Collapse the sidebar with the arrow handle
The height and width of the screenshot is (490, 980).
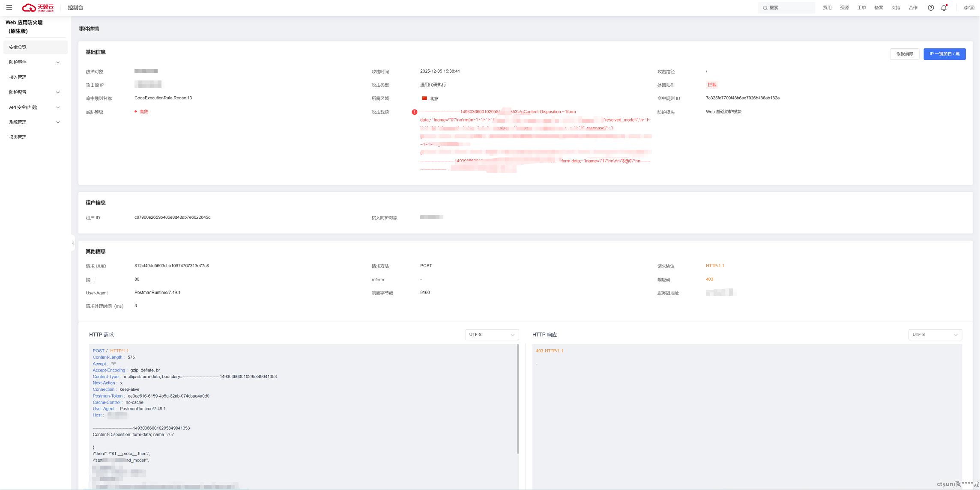(73, 243)
